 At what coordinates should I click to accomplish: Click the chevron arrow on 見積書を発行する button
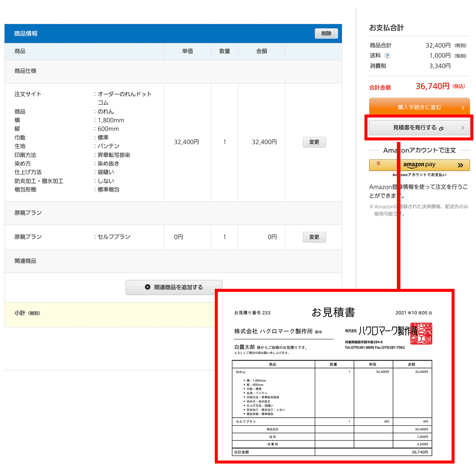coord(463,128)
